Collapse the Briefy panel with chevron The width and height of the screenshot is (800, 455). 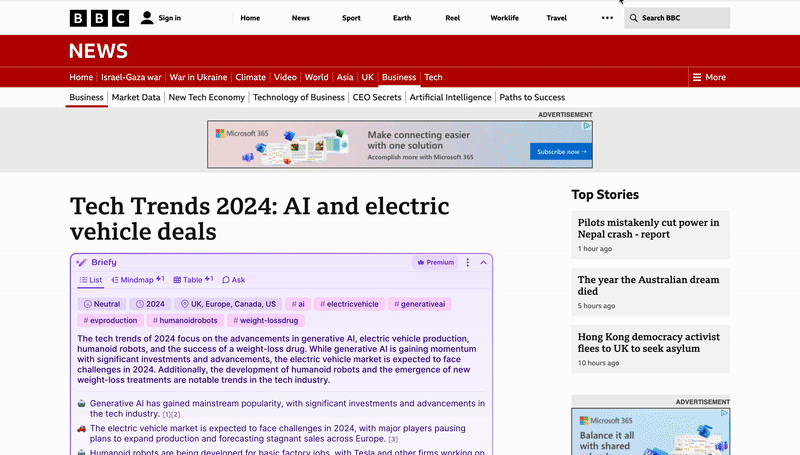tap(484, 262)
